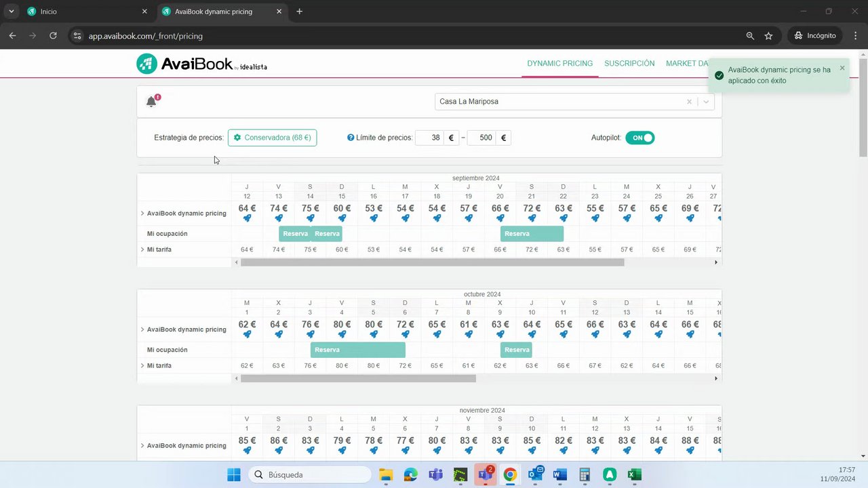This screenshot has width=868, height=488.
Task: Click the page vertical scrollbar
Action: point(863,108)
